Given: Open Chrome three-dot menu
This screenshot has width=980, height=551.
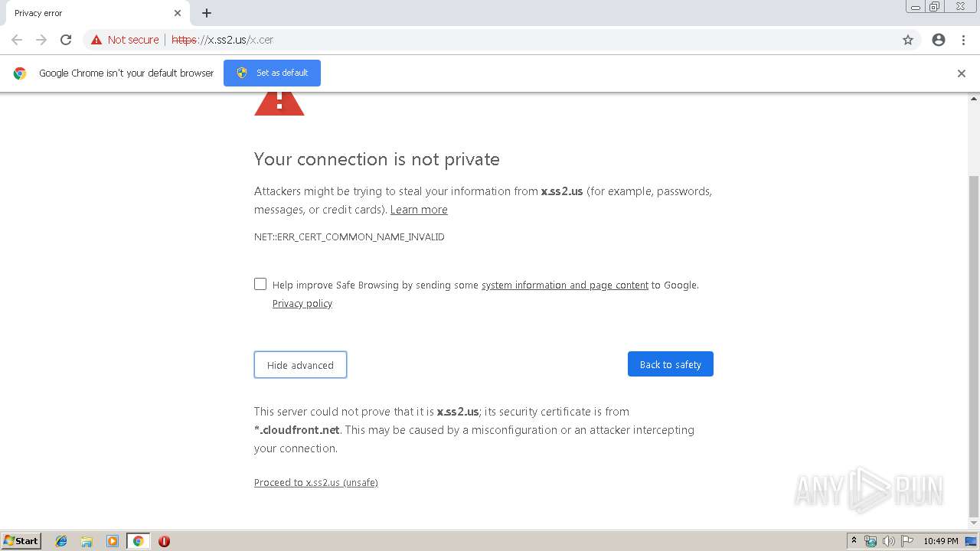Looking at the screenshot, I should (963, 40).
